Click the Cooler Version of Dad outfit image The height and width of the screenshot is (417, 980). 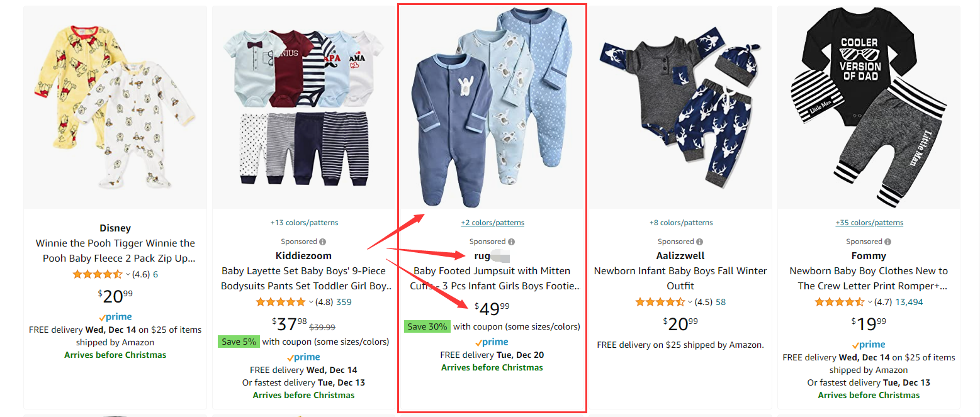click(x=869, y=107)
